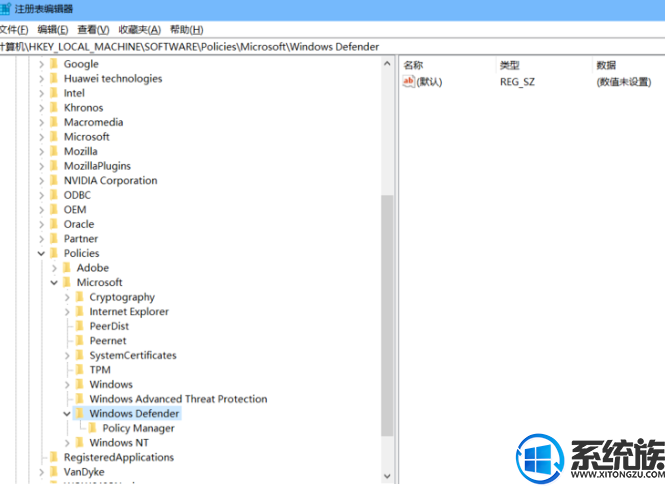Expand the Cryptography key
This screenshot has width=665, height=487.
click(x=67, y=297)
